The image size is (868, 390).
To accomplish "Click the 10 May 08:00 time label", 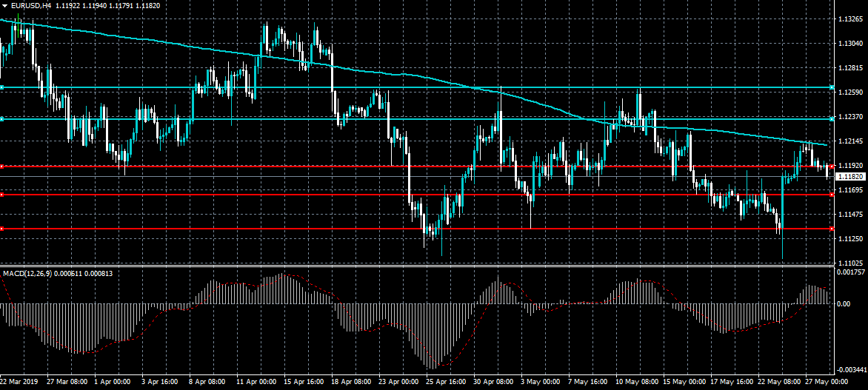I will pyautogui.click(x=636, y=382).
